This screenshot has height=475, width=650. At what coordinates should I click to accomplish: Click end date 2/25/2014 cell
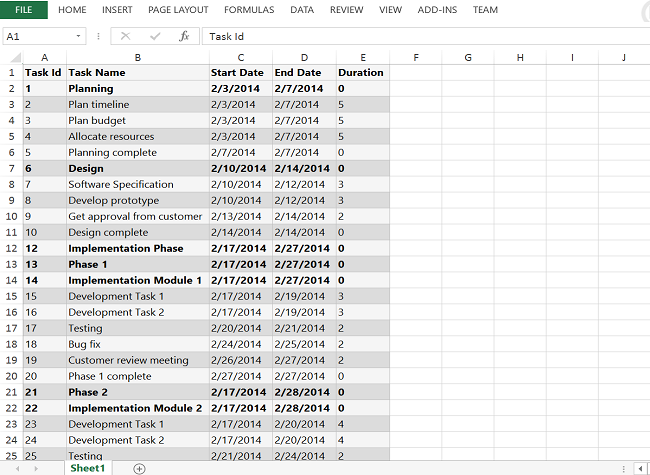(304, 344)
